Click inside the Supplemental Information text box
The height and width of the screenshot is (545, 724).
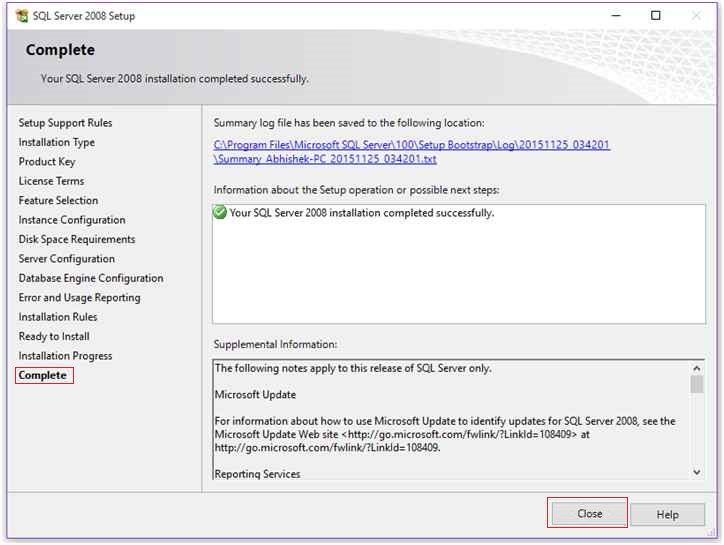[450, 420]
